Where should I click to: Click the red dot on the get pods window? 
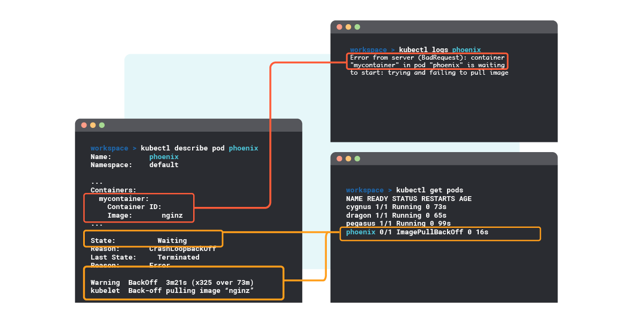pos(340,160)
